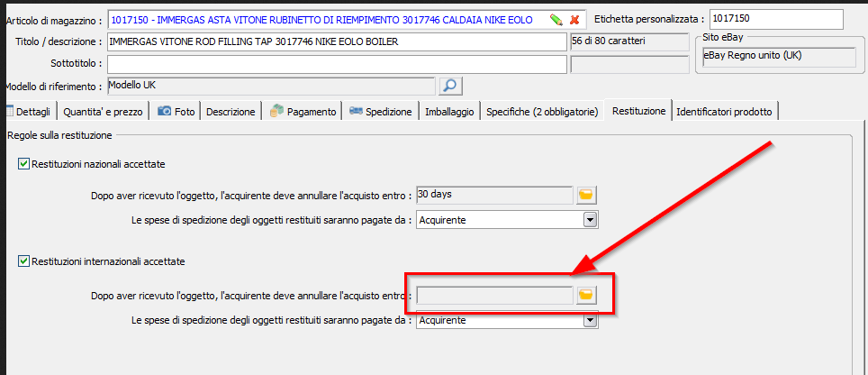Switch to the Foto tab
The height and width of the screenshot is (375, 868).
176,112
